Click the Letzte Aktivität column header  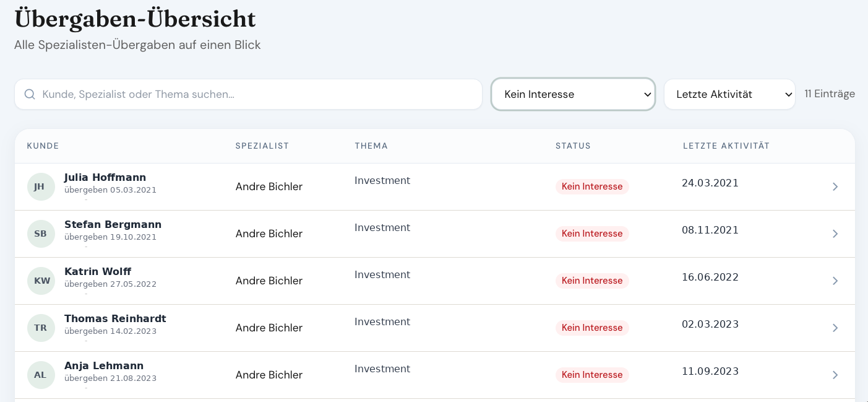pos(726,146)
